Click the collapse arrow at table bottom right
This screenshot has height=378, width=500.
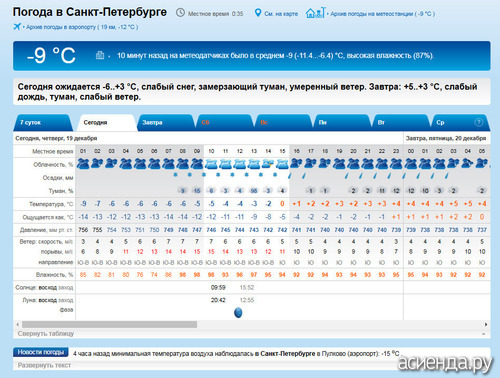(x=484, y=333)
